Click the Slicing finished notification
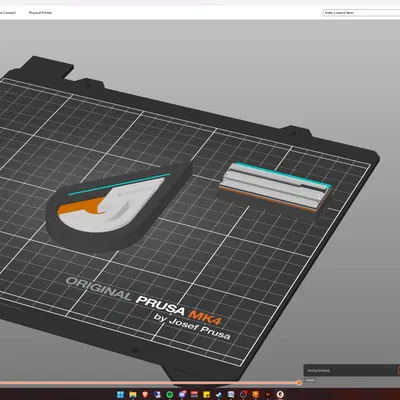The height and width of the screenshot is (400, 400). (x=352, y=370)
